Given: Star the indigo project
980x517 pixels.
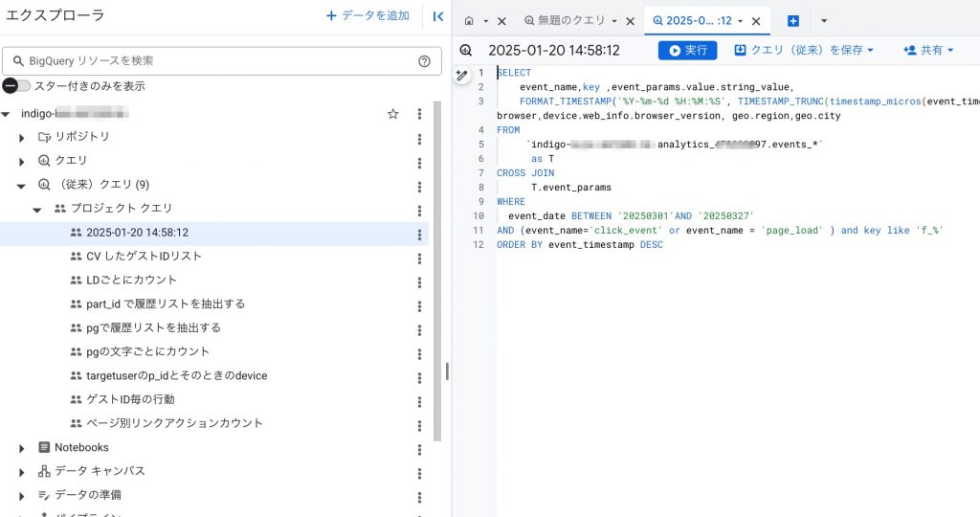Looking at the screenshot, I should 392,114.
